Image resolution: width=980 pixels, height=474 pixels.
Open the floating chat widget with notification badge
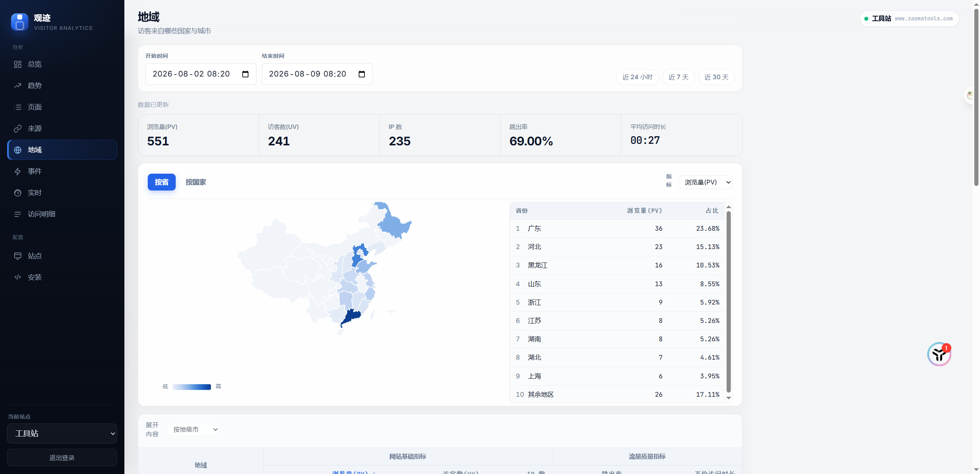click(939, 354)
